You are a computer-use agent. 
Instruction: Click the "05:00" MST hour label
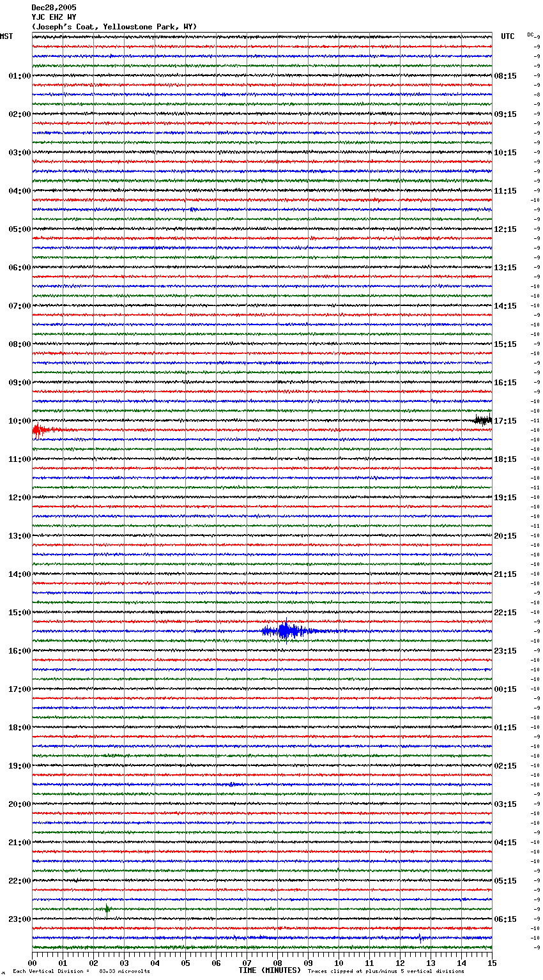19,229
